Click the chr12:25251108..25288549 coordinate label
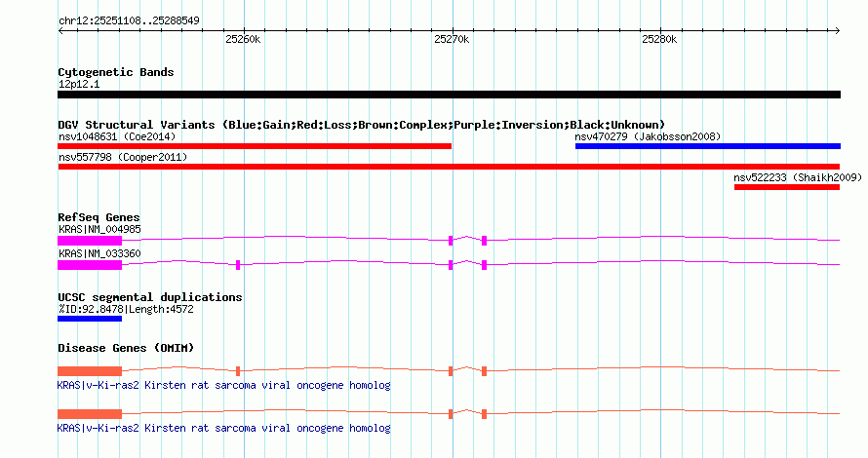 point(129,20)
